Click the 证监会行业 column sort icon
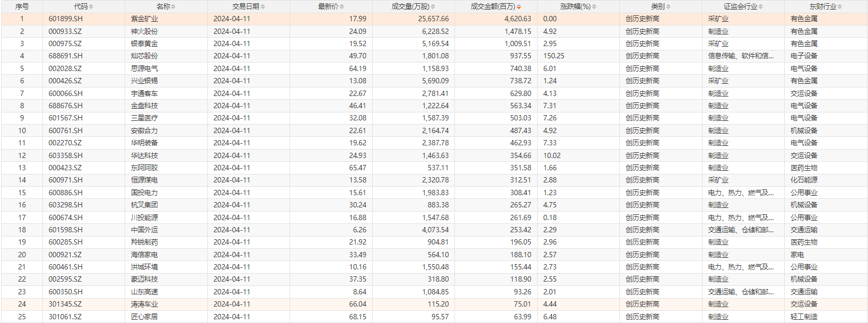Image resolution: width=868 pixels, height=323 pixels. [761, 7]
